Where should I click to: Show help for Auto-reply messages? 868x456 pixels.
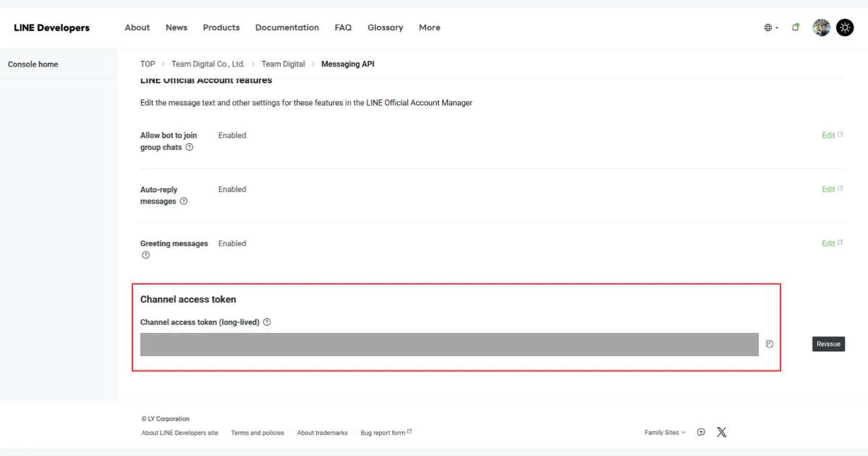[x=184, y=201]
